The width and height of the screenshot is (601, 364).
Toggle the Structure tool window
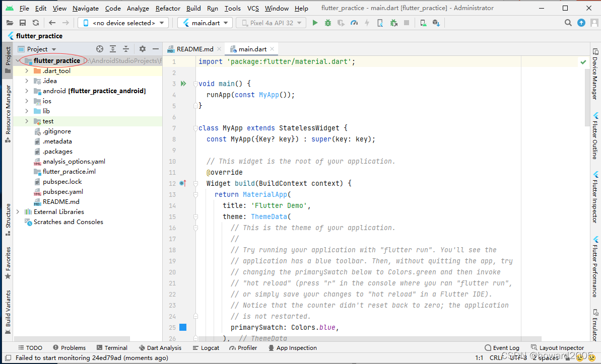click(x=8, y=220)
